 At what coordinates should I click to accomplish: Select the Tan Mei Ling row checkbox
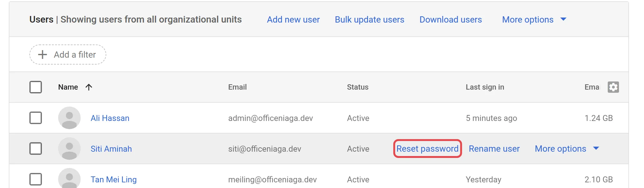coord(36,179)
